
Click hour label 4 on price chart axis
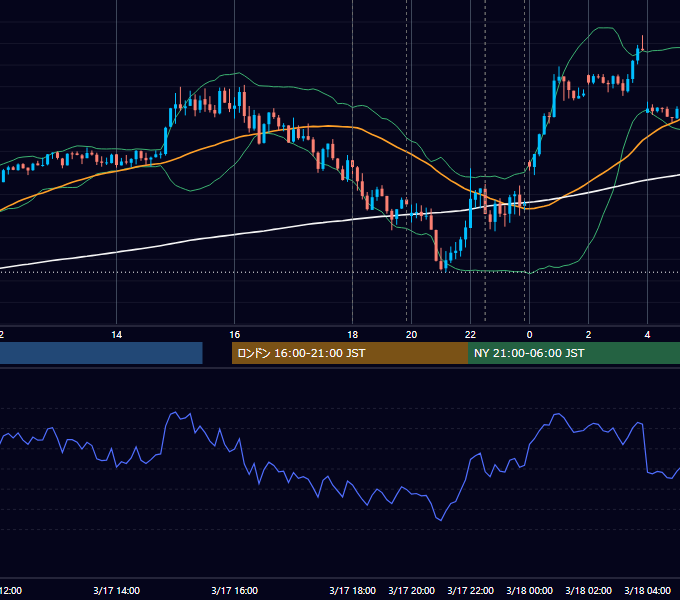(647, 335)
